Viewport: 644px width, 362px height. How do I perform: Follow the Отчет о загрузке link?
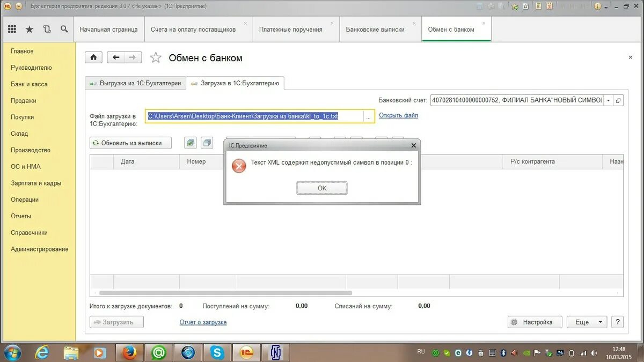tap(203, 322)
